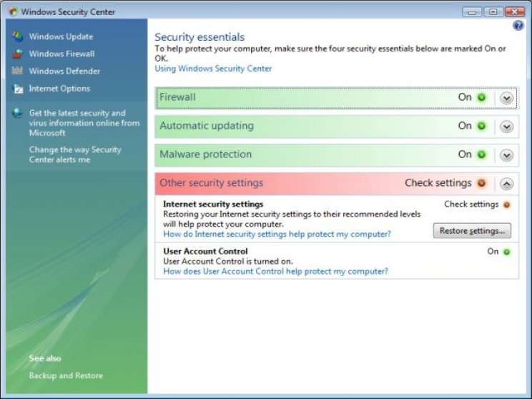532x399 pixels.
Task: Open Internet Options link in sidebar
Action: pyautogui.click(x=60, y=89)
